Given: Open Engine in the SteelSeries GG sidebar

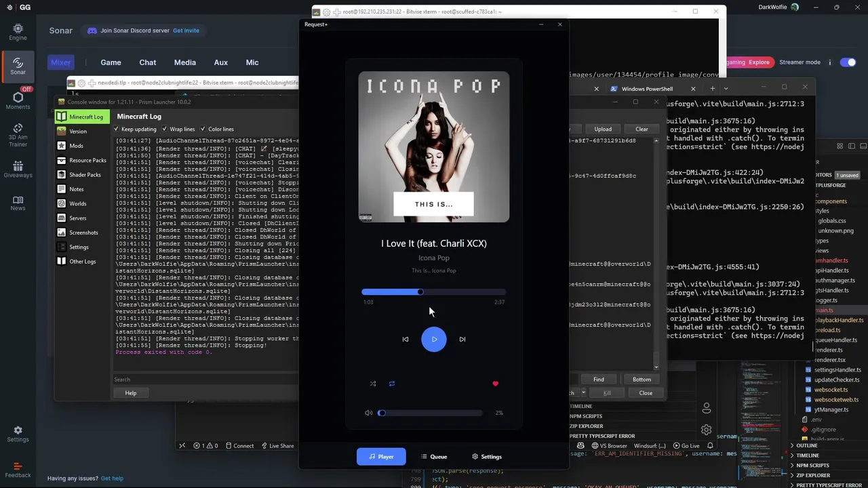Looking at the screenshot, I should click(x=18, y=32).
